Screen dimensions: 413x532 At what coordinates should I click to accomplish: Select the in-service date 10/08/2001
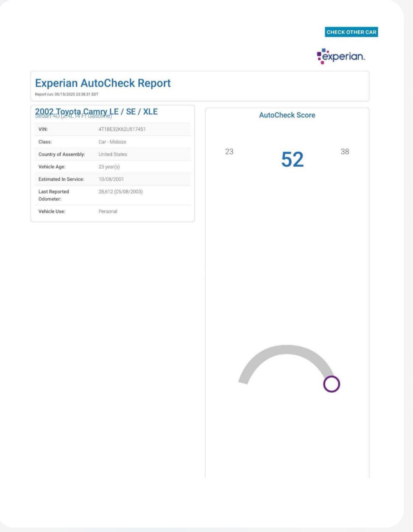111,179
